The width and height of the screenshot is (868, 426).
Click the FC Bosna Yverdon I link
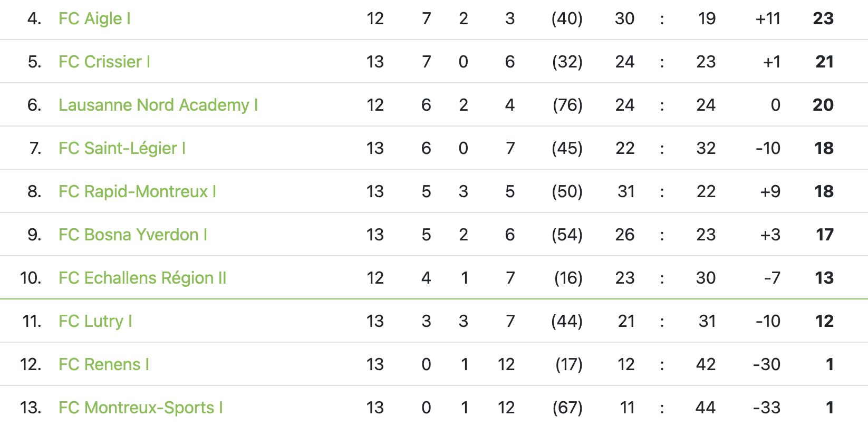tap(132, 235)
